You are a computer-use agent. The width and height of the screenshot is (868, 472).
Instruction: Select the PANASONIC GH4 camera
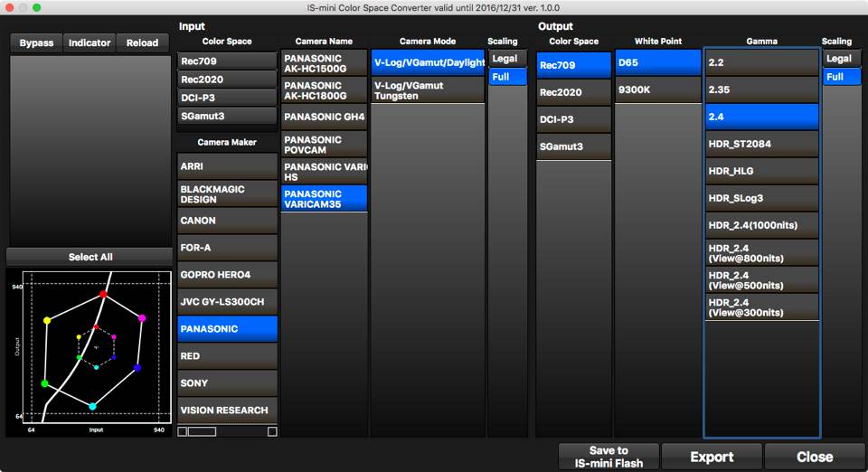(x=324, y=117)
